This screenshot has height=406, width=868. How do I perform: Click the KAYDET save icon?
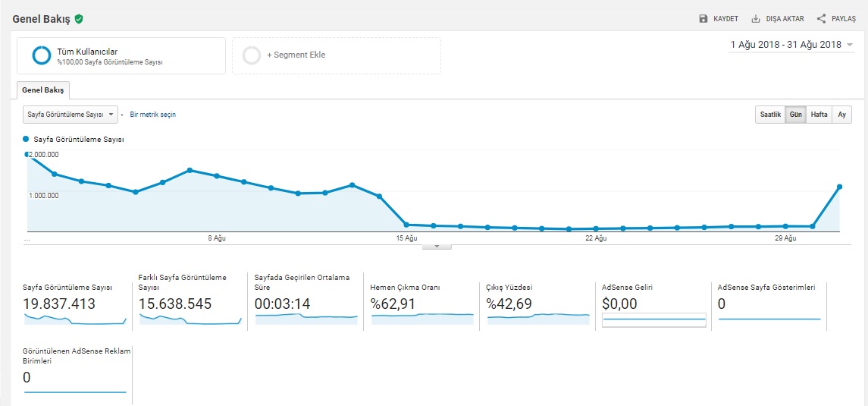tap(703, 19)
